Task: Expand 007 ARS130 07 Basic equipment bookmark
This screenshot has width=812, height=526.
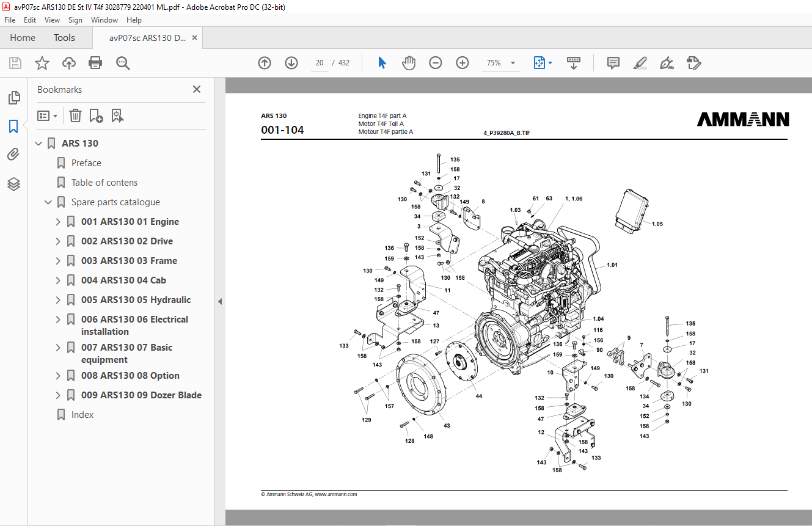Action: click(x=58, y=348)
